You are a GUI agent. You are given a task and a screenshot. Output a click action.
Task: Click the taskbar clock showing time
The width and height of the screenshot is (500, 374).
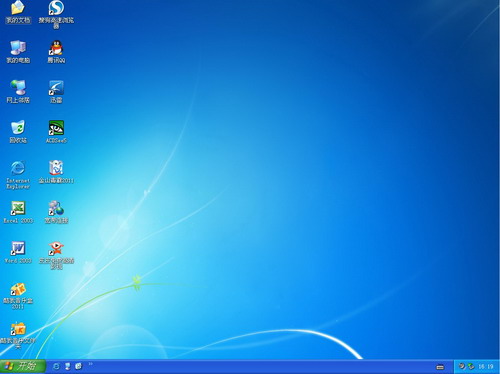(x=486, y=367)
